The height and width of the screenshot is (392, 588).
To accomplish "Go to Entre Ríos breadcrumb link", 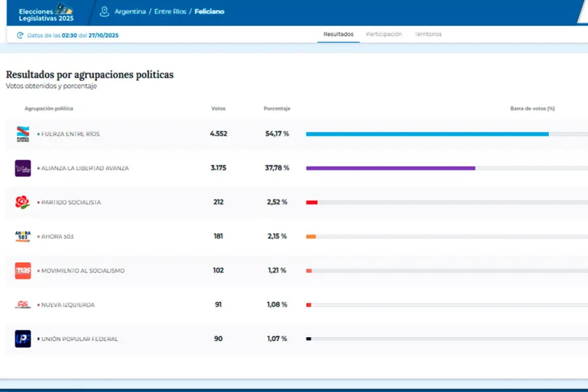I will (170, 12).
